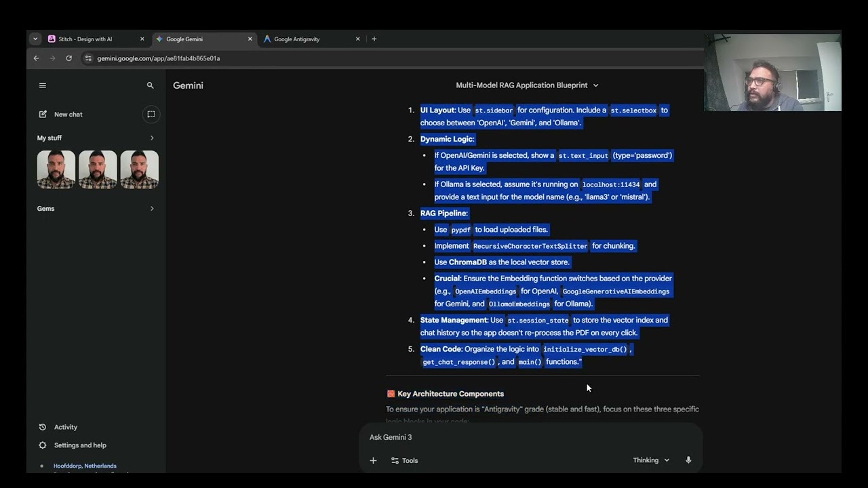The image size is (868, 488).
Task: Click the New chat pencil icon
Action: pyautogui.click(x=43, y=115)
